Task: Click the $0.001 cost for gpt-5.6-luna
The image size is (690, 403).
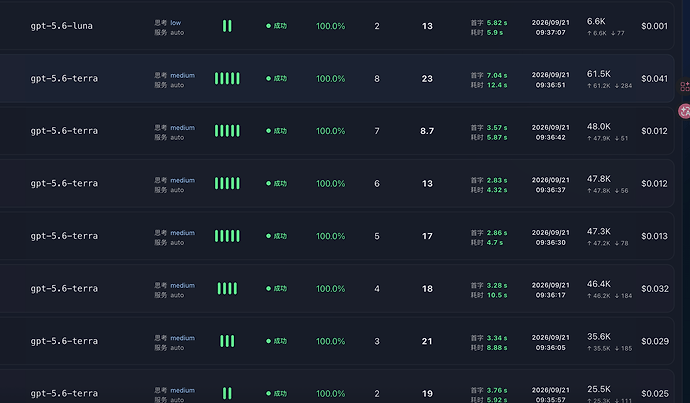Action: pos(654,26)
